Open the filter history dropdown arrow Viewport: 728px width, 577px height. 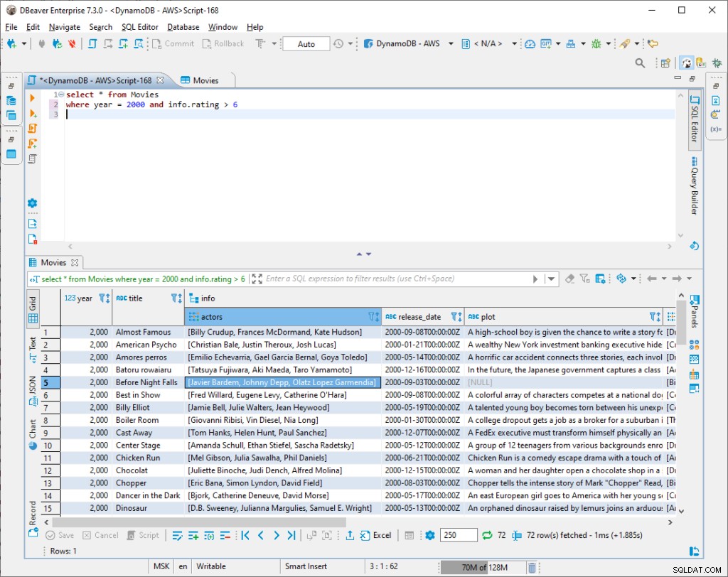tap(551, 279)
